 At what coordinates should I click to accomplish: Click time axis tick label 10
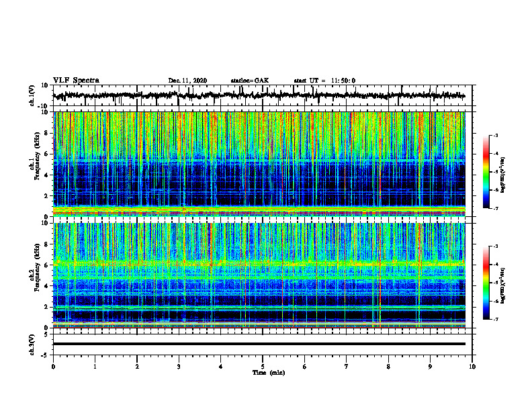472,367
